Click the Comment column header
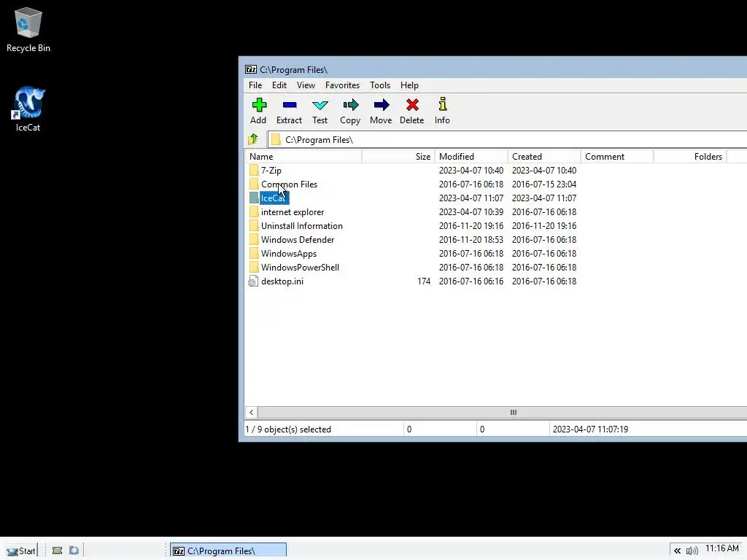The image size is (747, 560). [617, 157]
